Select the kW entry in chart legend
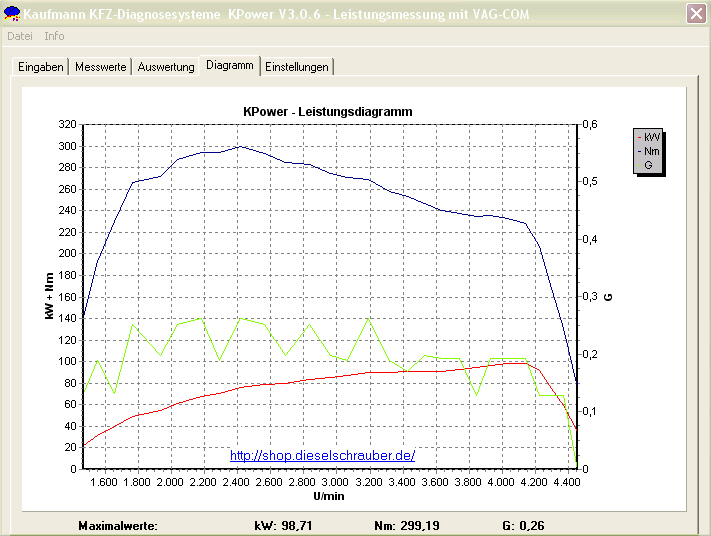 [x=648, y=137]
